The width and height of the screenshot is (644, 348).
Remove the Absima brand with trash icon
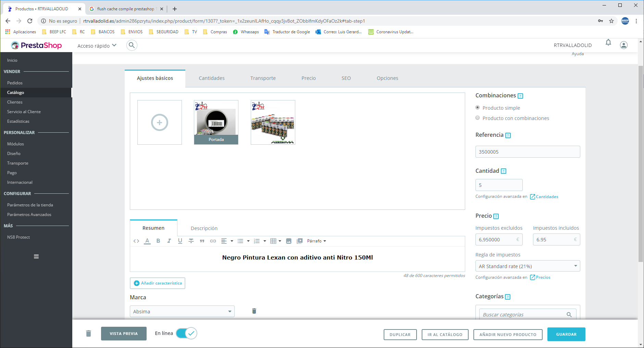[x=254, y=311]
